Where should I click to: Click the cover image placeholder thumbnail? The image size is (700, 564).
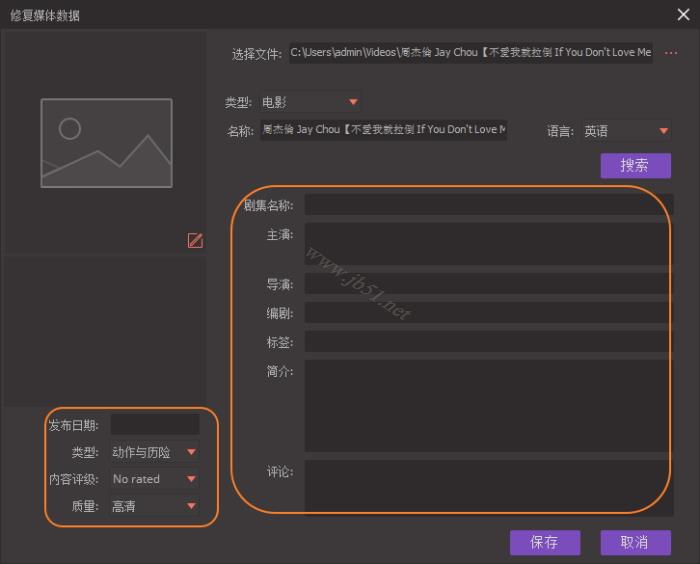107,143
